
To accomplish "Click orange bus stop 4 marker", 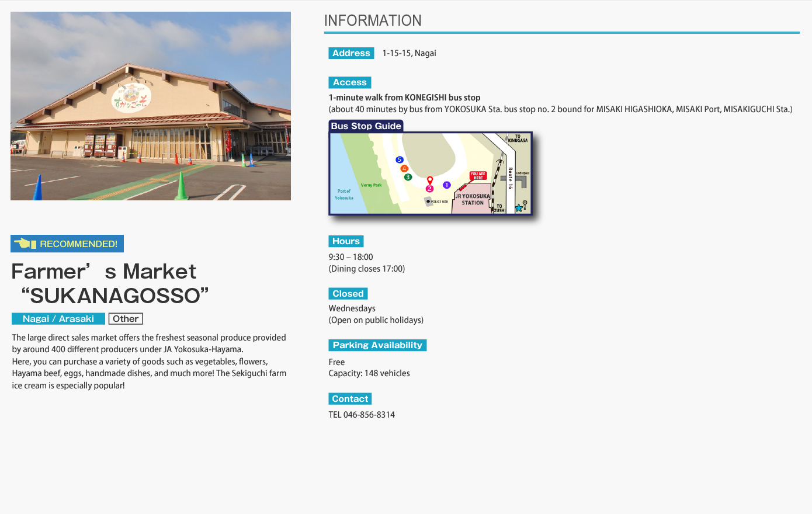I will (404, 168).
